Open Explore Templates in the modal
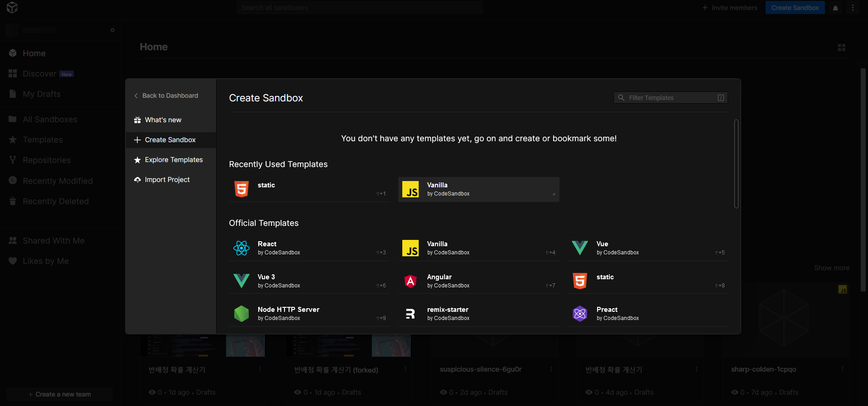This screenshot has height=406, width=868. (170, 160)
